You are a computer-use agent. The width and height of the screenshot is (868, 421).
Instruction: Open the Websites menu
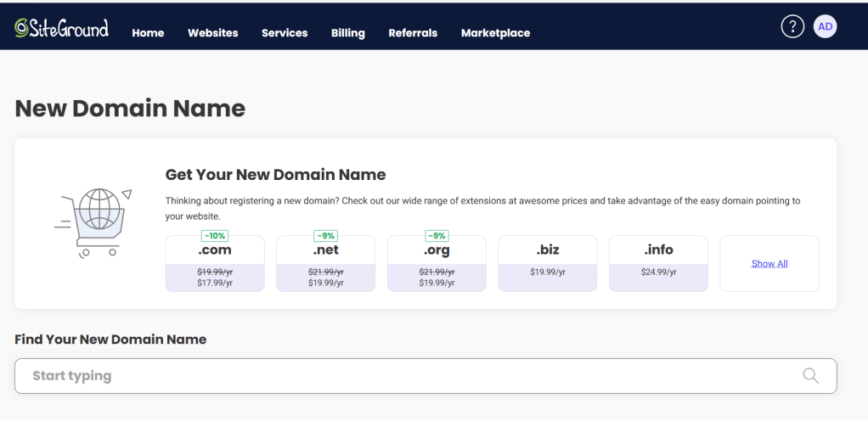[212, 33]
